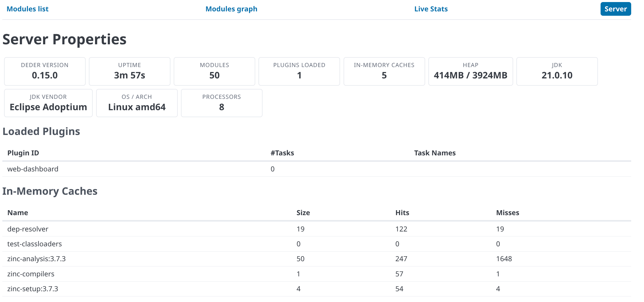
Task: Click zinc-analysis size value 50
Action: [x=300, y=259]
